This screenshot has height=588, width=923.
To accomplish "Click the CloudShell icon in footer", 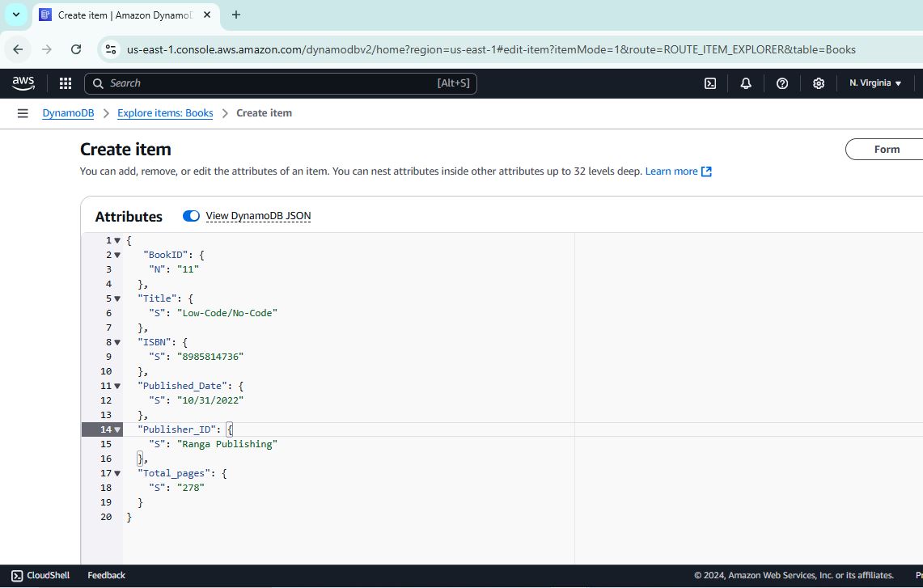I will tap(17, 576).
